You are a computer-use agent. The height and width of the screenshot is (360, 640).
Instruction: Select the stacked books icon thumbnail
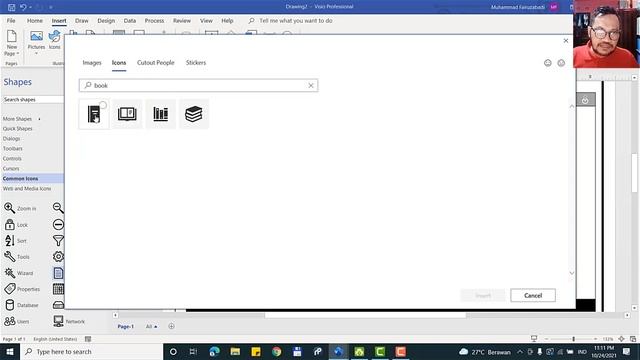[193, 114]
